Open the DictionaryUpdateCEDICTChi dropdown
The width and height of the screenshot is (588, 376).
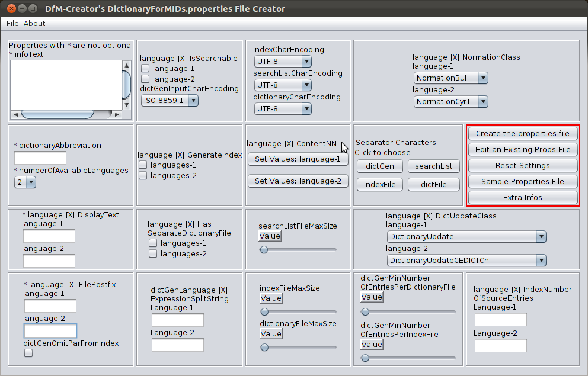coord(466,261)
